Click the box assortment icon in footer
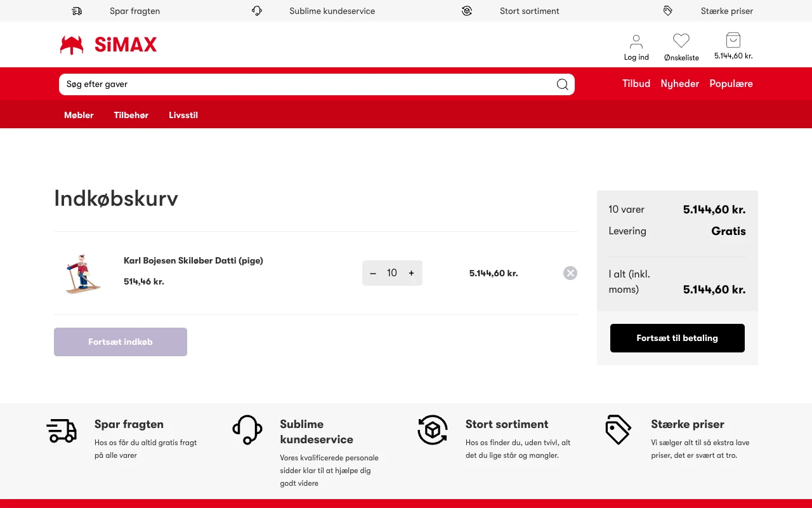Viewport: 812px width, 508px height. click(x=433, y=430)
